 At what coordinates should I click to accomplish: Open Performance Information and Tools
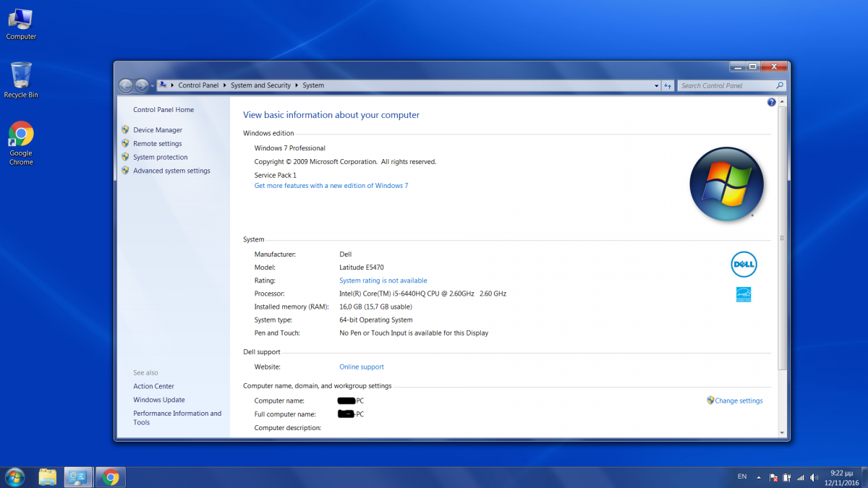pos(177,418)
